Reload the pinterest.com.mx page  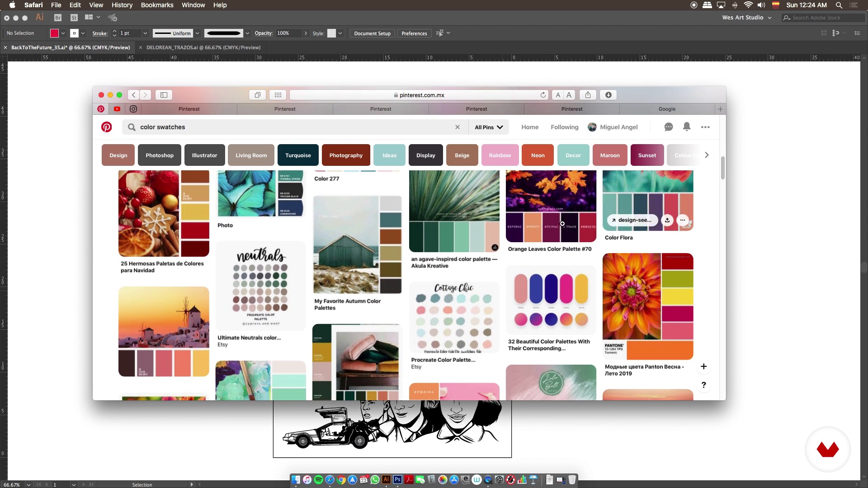543,95
